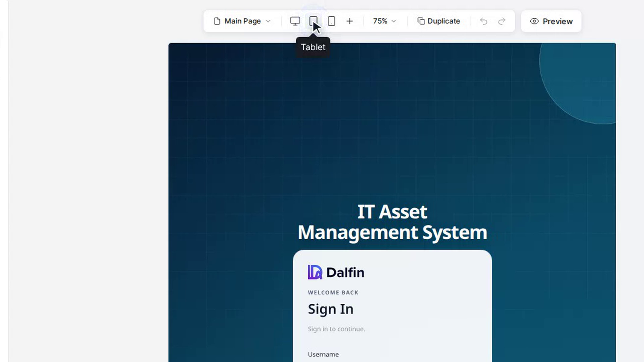Select the WELCOME BACK label

click(333, 292)
